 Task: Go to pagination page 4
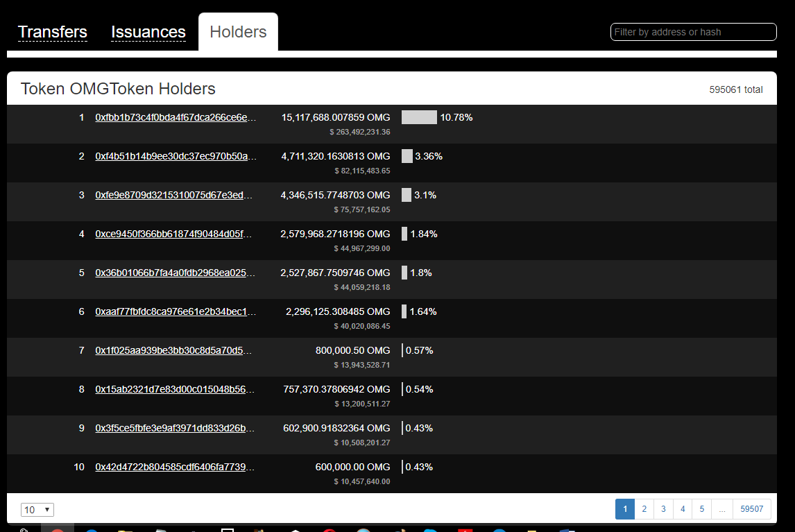click(x=683, y=509)
